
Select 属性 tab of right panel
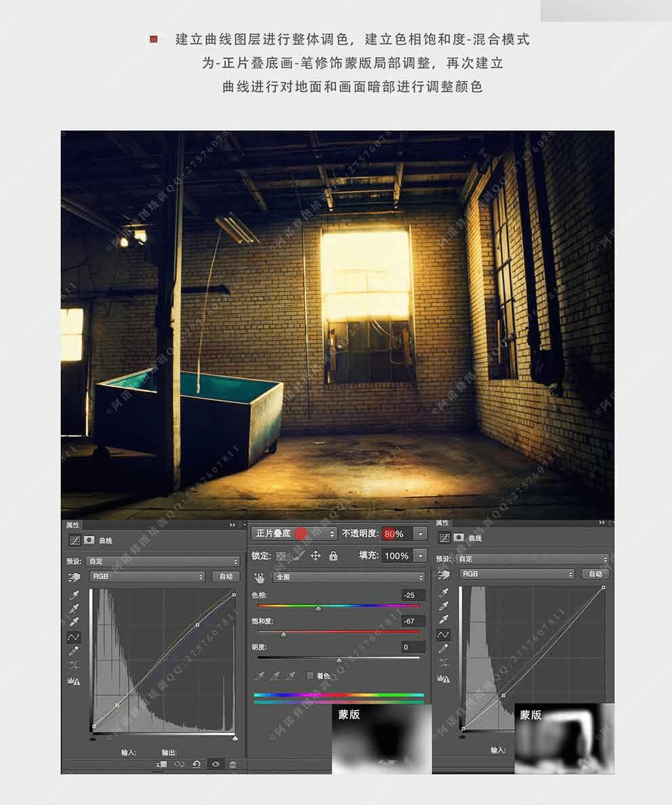pyautogui.click(x=442, y=522)
